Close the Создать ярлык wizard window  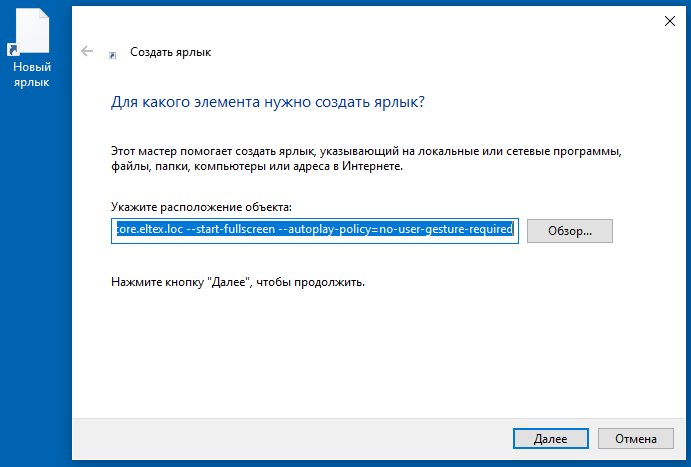tap(668, 19)
